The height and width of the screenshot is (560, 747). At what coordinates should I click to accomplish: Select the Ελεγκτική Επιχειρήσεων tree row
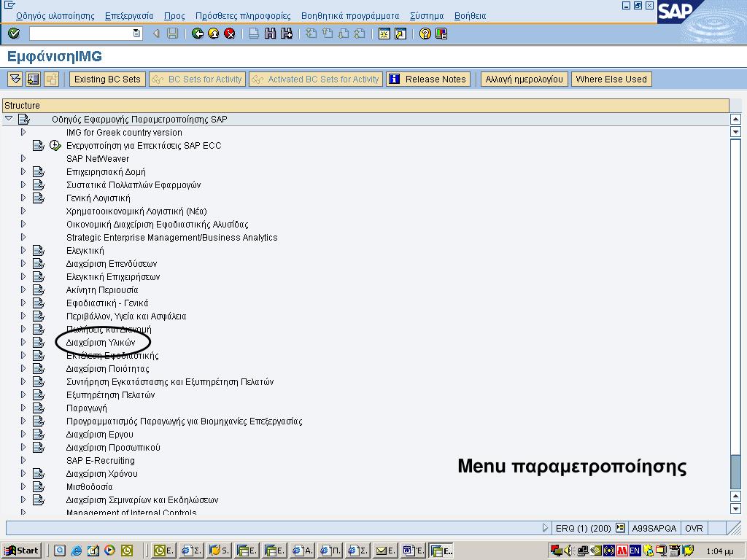[113, 276]
